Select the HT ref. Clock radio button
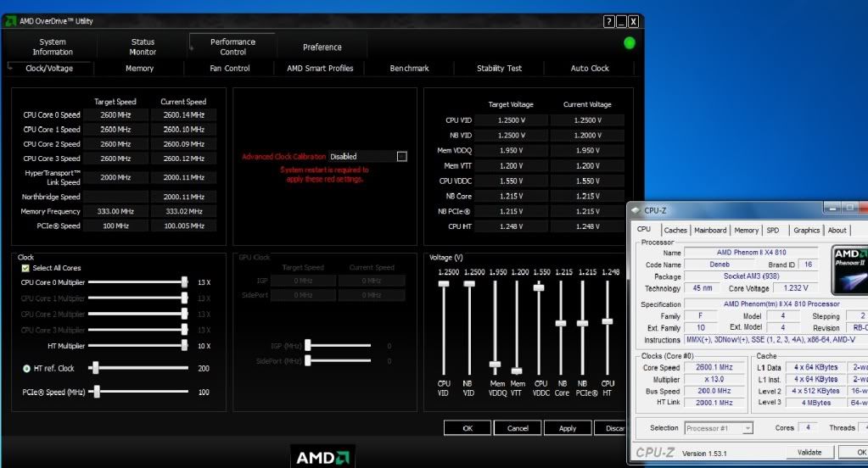 26,368
